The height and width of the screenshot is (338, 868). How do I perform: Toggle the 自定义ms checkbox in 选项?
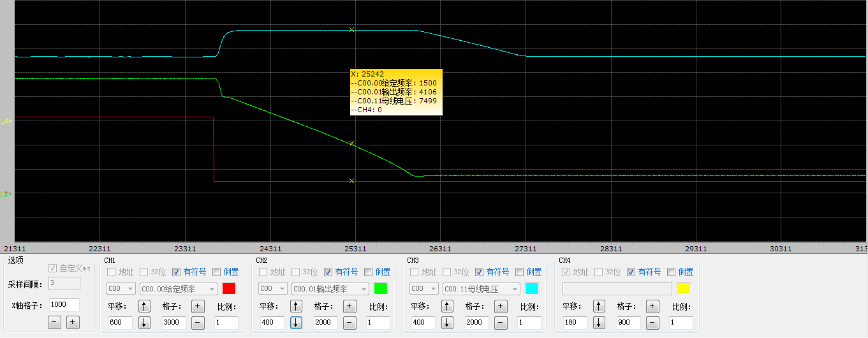pos(53,268)
